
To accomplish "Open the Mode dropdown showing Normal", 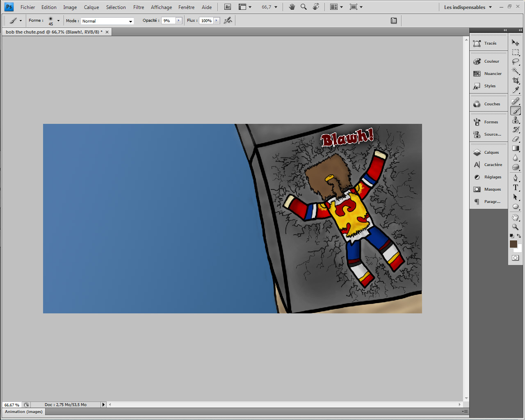I will [107, 21].
